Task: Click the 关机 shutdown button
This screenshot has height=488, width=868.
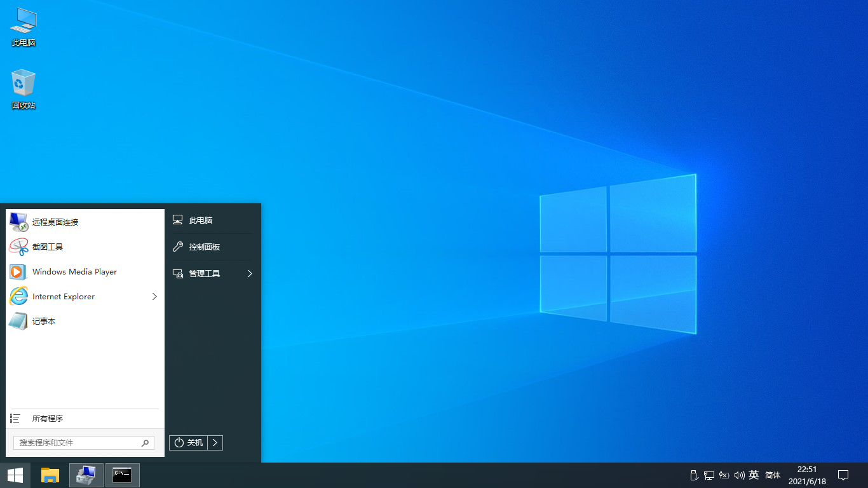Action: pyautogui.click(x=188, y=442)
